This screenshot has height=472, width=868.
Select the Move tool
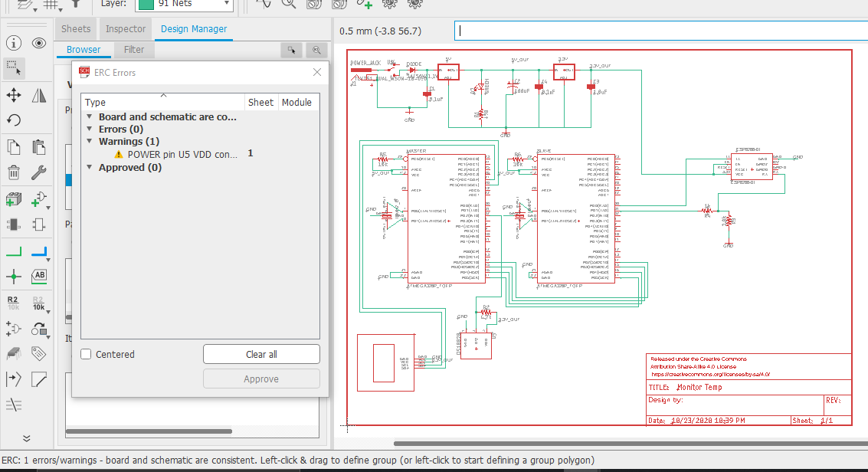click(13, 95)
